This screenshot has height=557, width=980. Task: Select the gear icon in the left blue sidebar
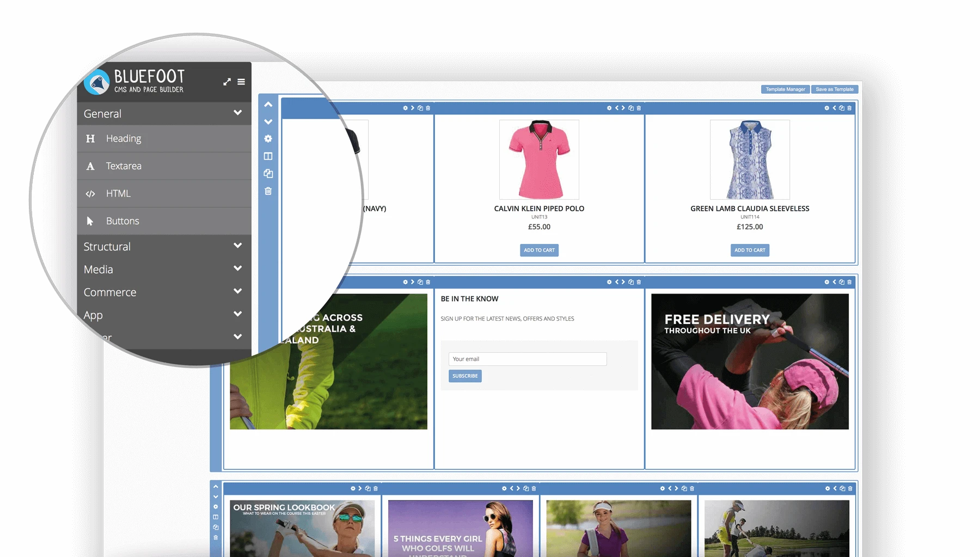267,139
